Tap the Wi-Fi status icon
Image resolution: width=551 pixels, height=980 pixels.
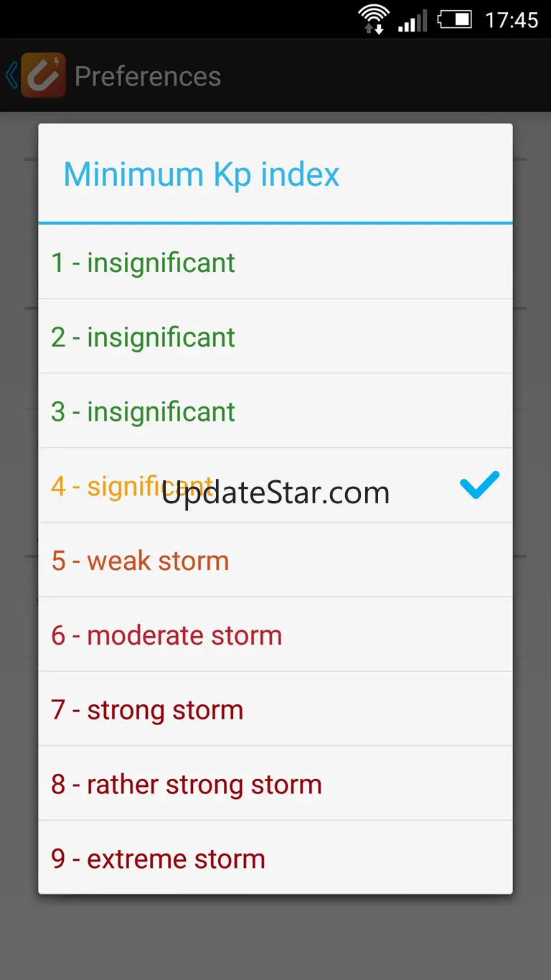click(373, 19)
